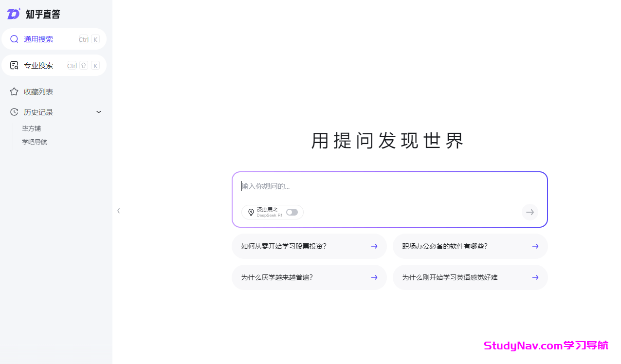Image resolution: width=621 pixels, height=364 pixels.
Task: Click the arrow on 如何从零开始学习股票投资 suggestion
Action: [374, 246]
